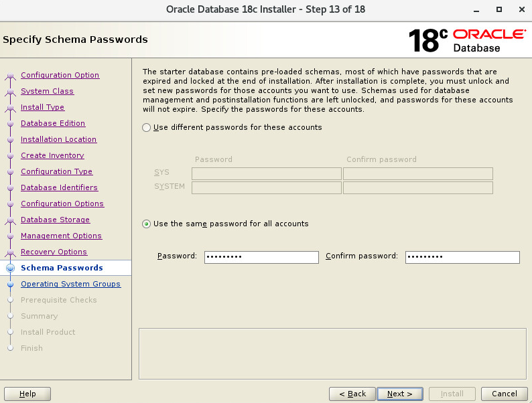Viewport: 532px width, 403px height.
Task: Proceed with the Next button
Action: pos(400,394)
